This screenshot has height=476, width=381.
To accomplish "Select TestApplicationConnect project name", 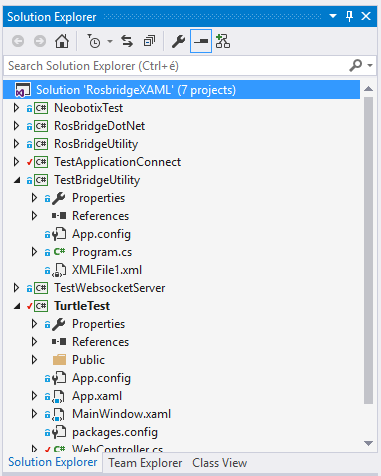I will (x=117, y=162).
